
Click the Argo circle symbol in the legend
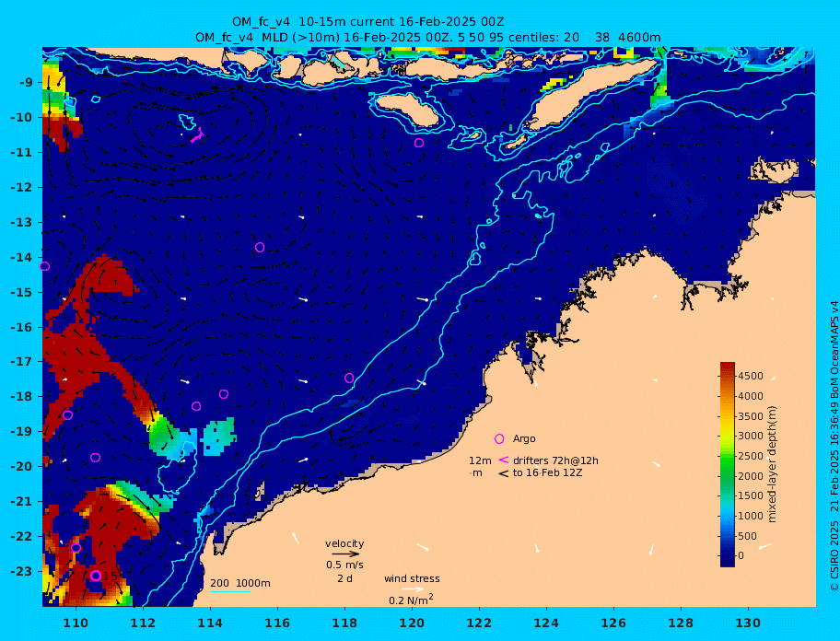tap(499, 438)
